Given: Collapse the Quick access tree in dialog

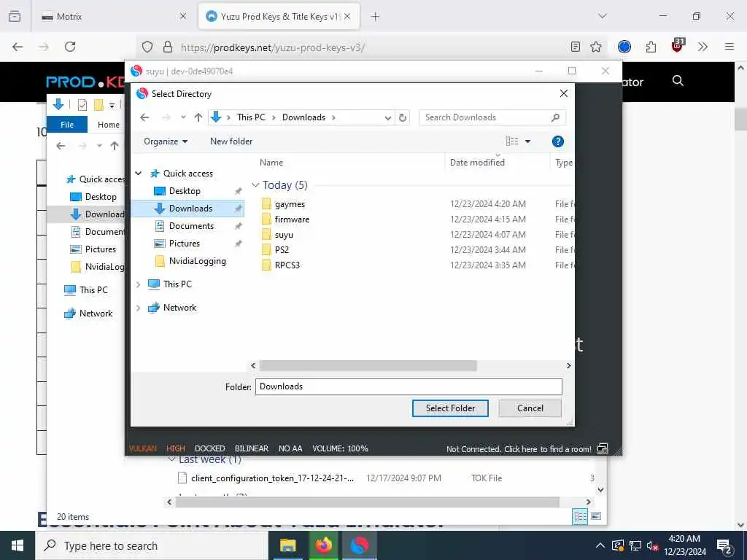Looking at the screenshot, I should coord(138,174).
